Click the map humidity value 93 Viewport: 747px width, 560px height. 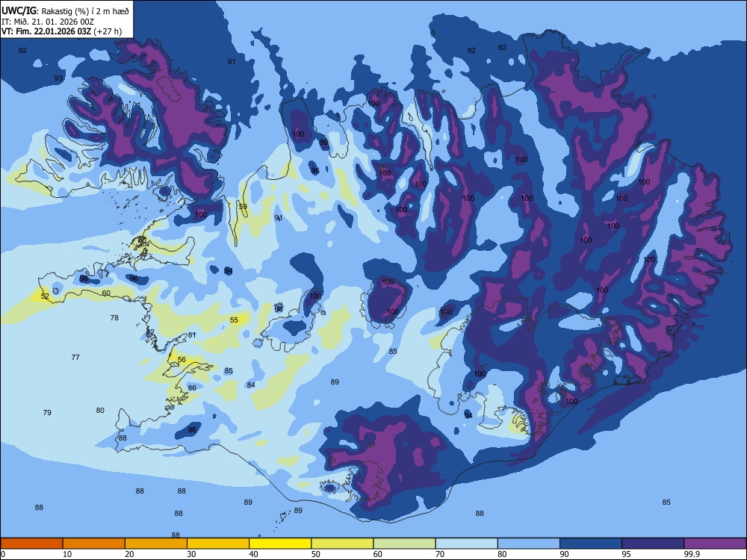[58, 78]
